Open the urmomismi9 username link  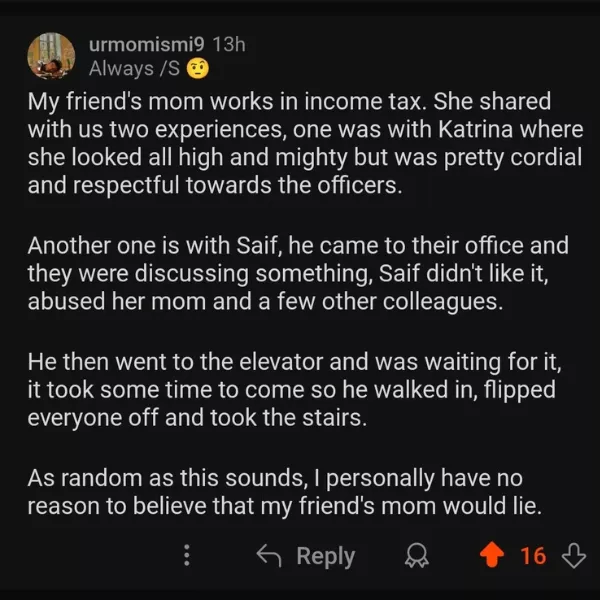click(x=147, y=43)
